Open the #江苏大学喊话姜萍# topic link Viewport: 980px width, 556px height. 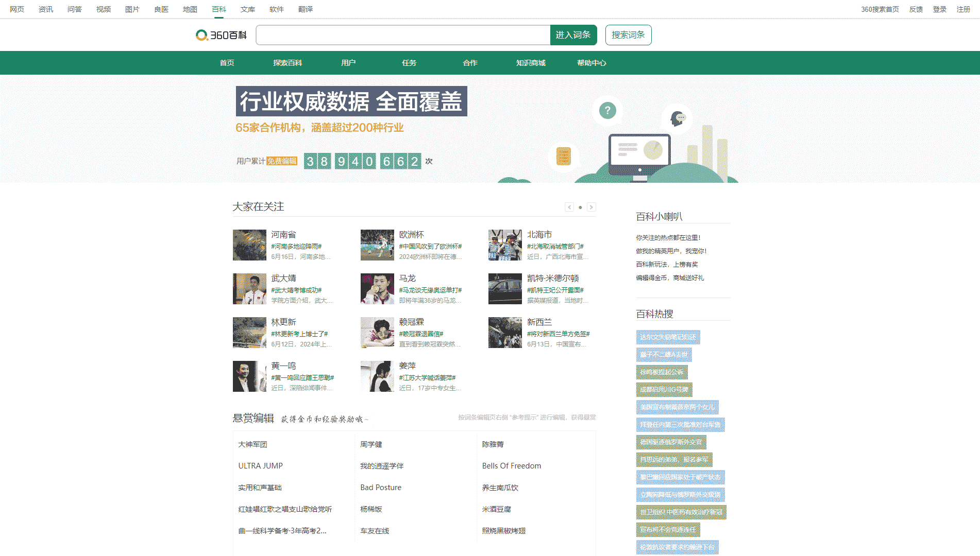click(x=427, y=378)
